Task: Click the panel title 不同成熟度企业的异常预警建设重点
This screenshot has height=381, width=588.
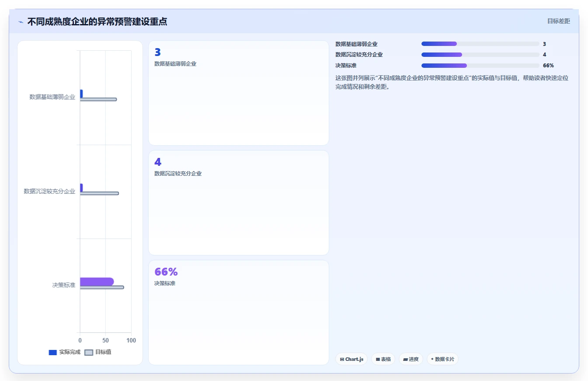Action: (97, 21)
